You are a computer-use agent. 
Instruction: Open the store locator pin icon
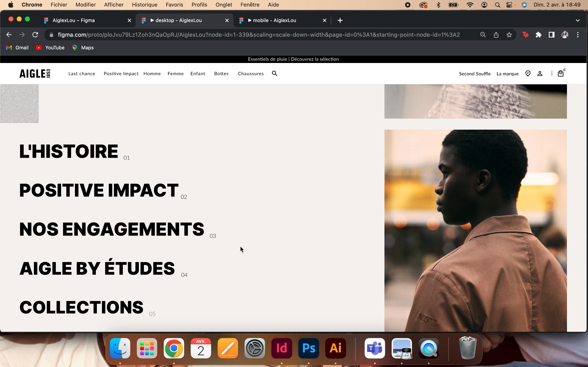point(528,74)
